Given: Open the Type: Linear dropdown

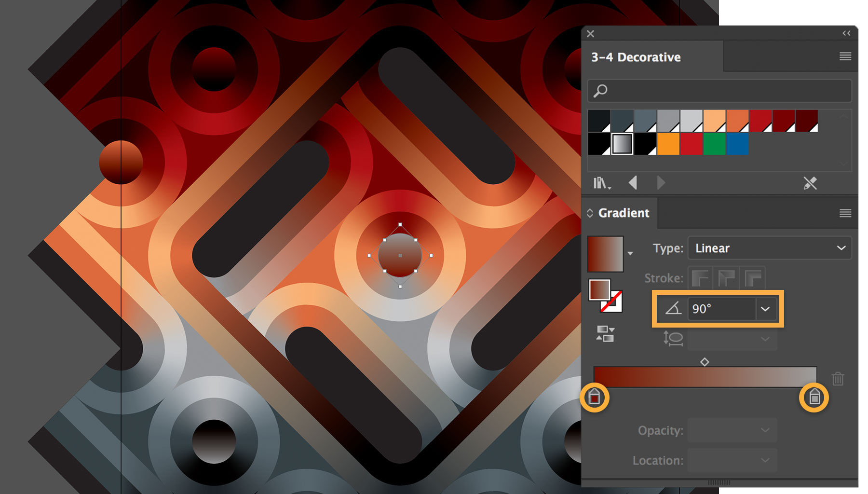Looking at the screenshot, I should coord(769,248).
